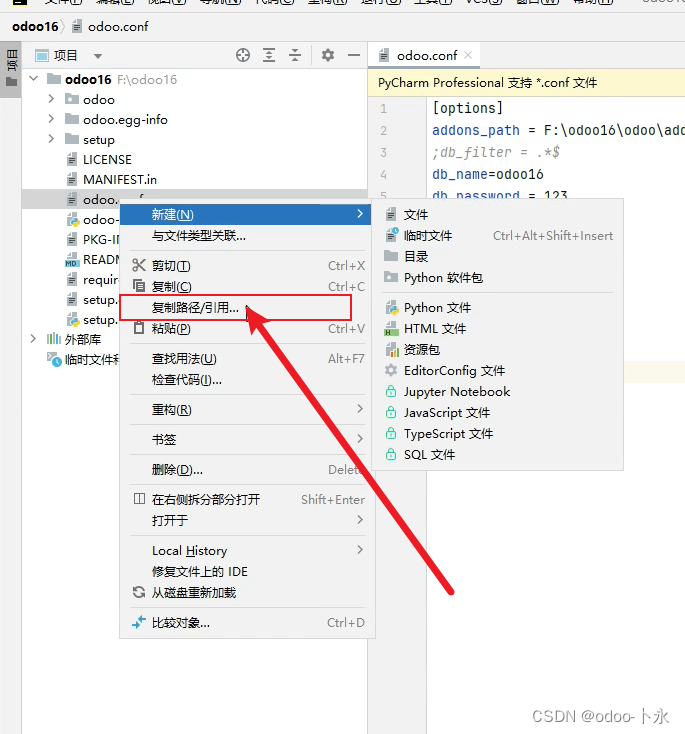The width and height of the screenshot is (685, 734).
Task: Create new SQL 文件
Action: [x=498, y=455]
